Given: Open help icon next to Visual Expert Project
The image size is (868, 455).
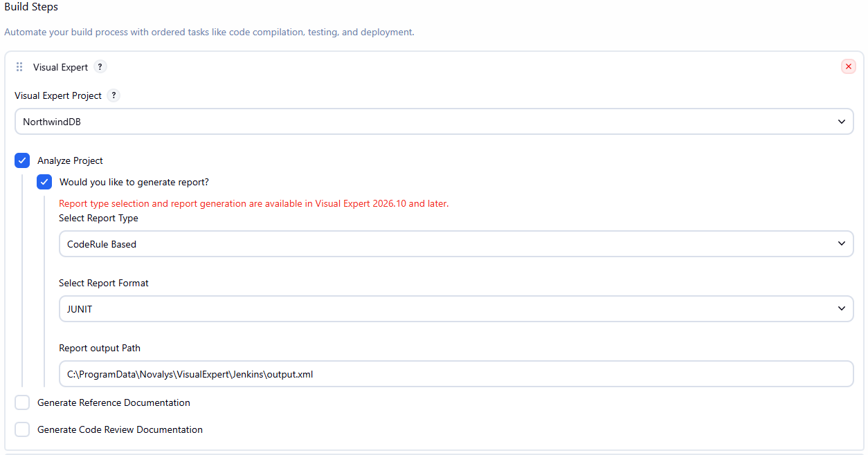Looking at the screenshot, I should [114, 95].
